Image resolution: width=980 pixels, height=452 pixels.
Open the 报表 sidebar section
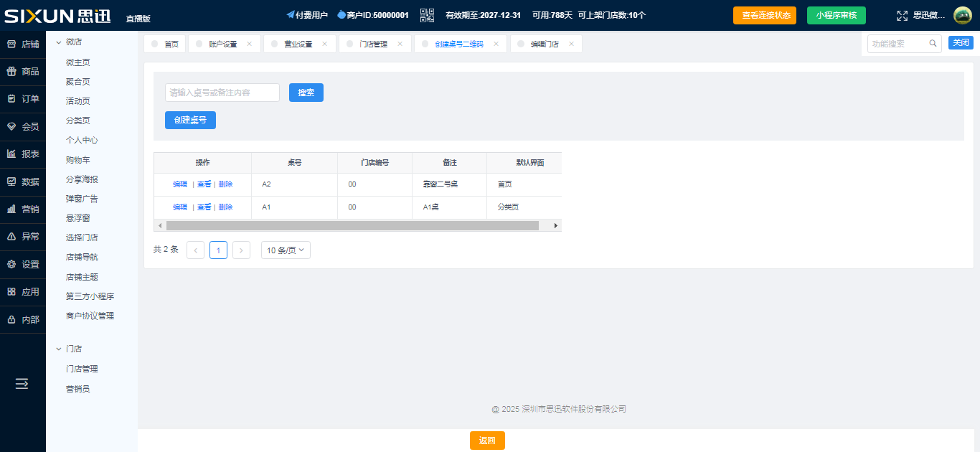point(23,154)
